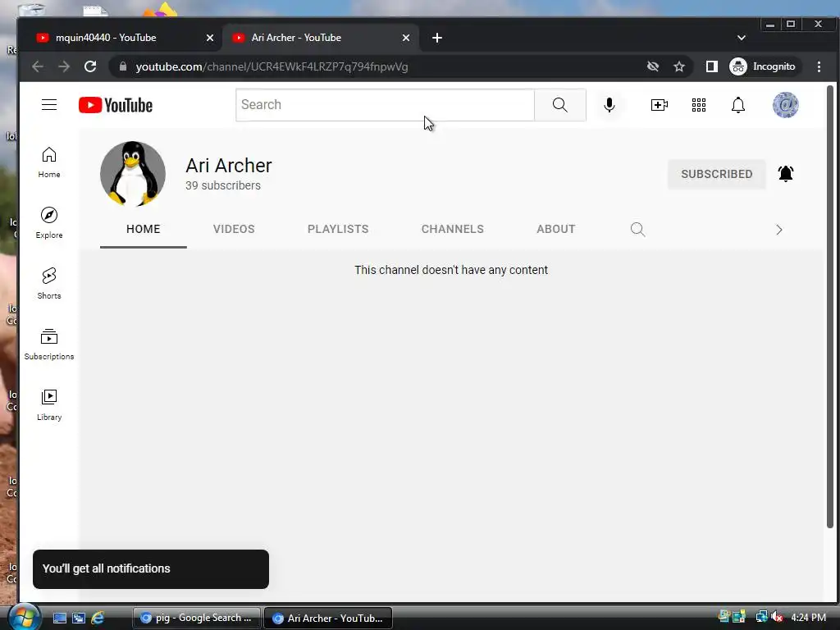Open Chrome three-dot menu
Screen dimensions: 840x630
tap(819, 66)
